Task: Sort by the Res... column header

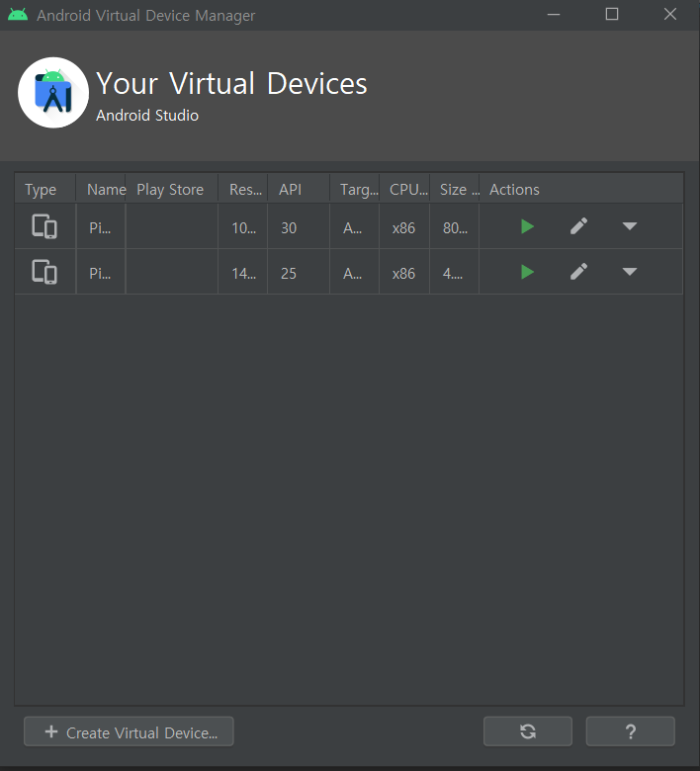Action: click(243, 189)
